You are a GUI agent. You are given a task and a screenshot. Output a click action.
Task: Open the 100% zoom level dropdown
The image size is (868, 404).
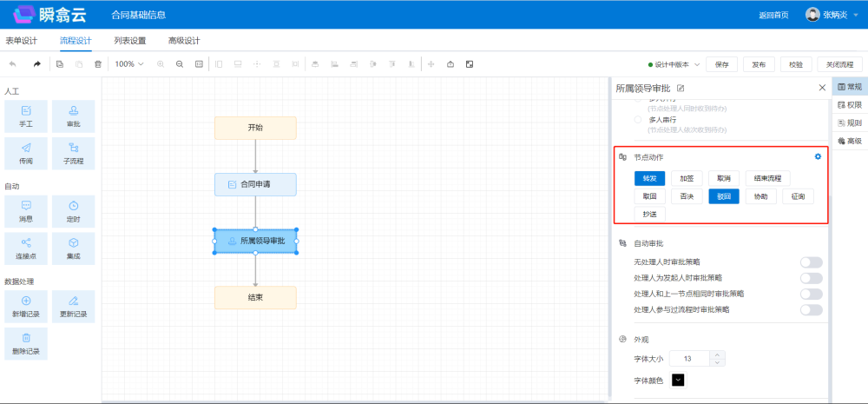pyautogui.click(x=130, y=64)
